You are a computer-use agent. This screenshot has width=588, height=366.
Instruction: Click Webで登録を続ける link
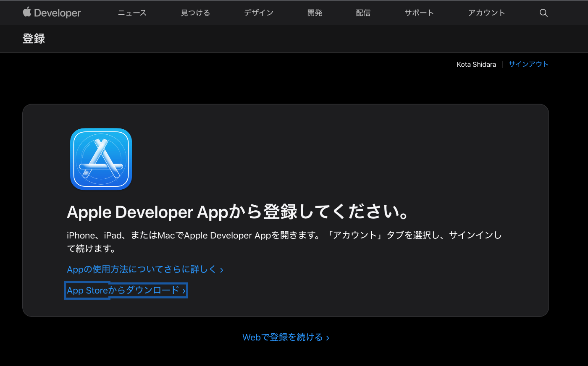[286, 337]
